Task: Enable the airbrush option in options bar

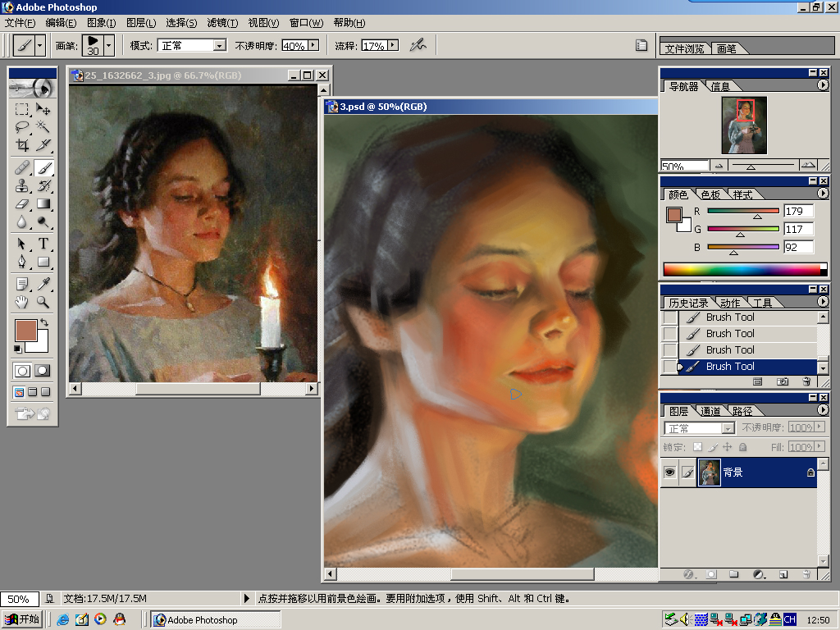Action: point(418,46)
